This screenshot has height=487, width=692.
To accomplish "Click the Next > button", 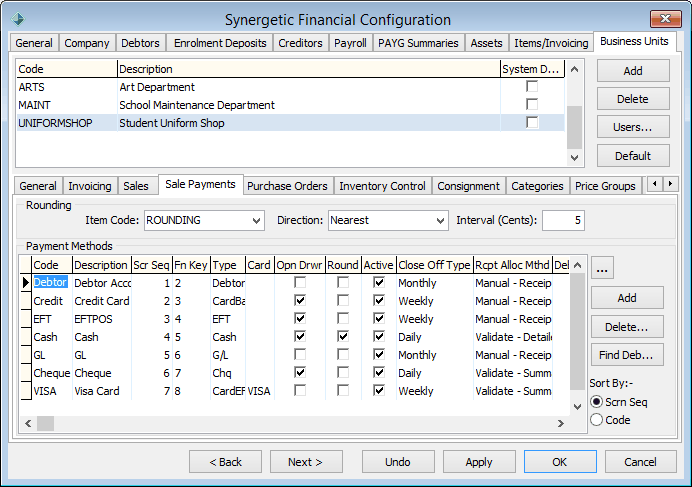I will (x=306, y=462).
